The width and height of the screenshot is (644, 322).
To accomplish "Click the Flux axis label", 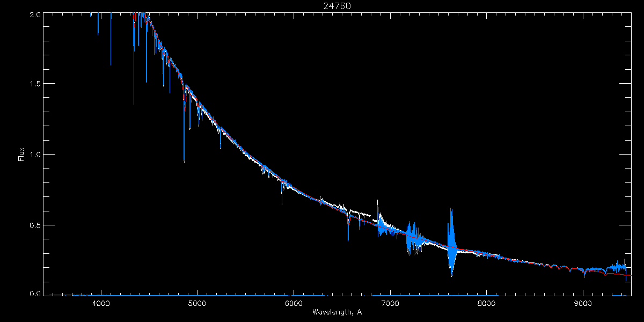I will click(21, 154).
